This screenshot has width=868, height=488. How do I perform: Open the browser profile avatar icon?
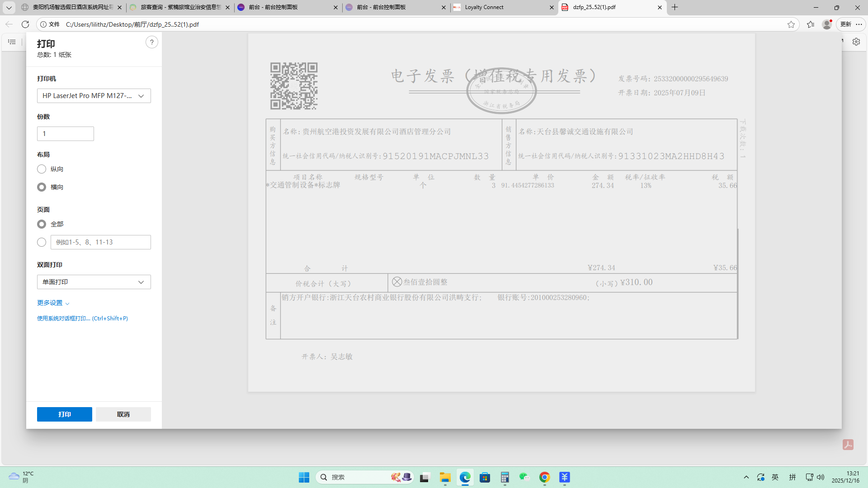[827, 24]
